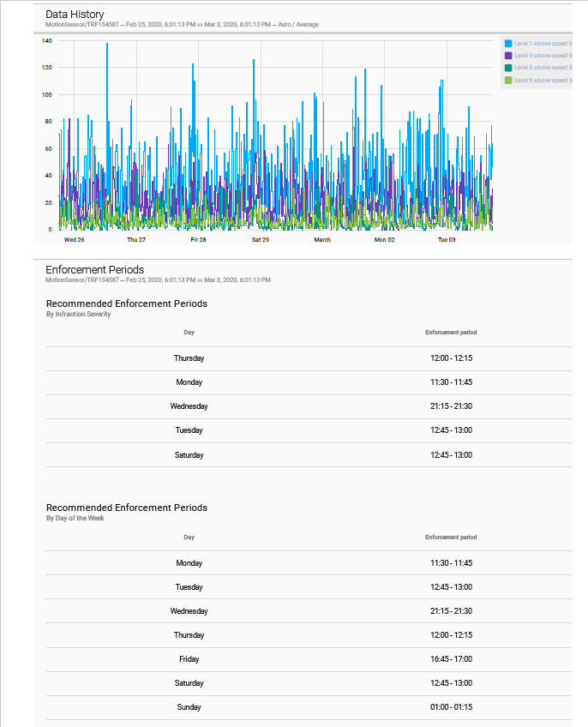Click the 'March' x-axis label
The width and height of the screenshot is (588, 727).
(x=322, y=240)
